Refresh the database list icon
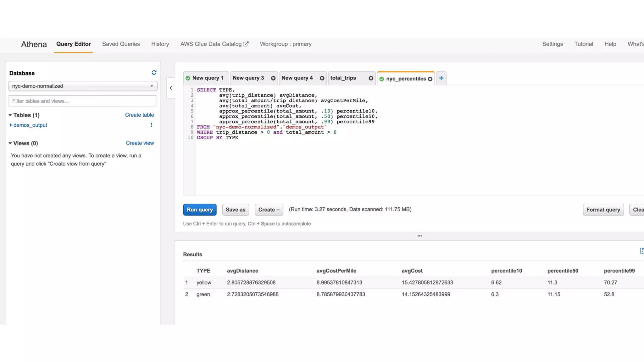Screen dimensions: 644x362 pos(154,73)
